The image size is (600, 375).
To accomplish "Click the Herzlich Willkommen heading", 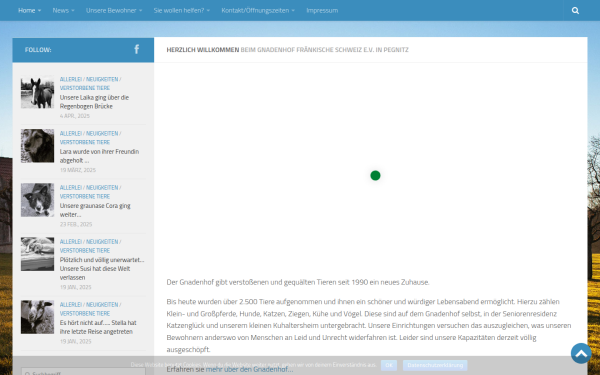I will coord(287,50).
